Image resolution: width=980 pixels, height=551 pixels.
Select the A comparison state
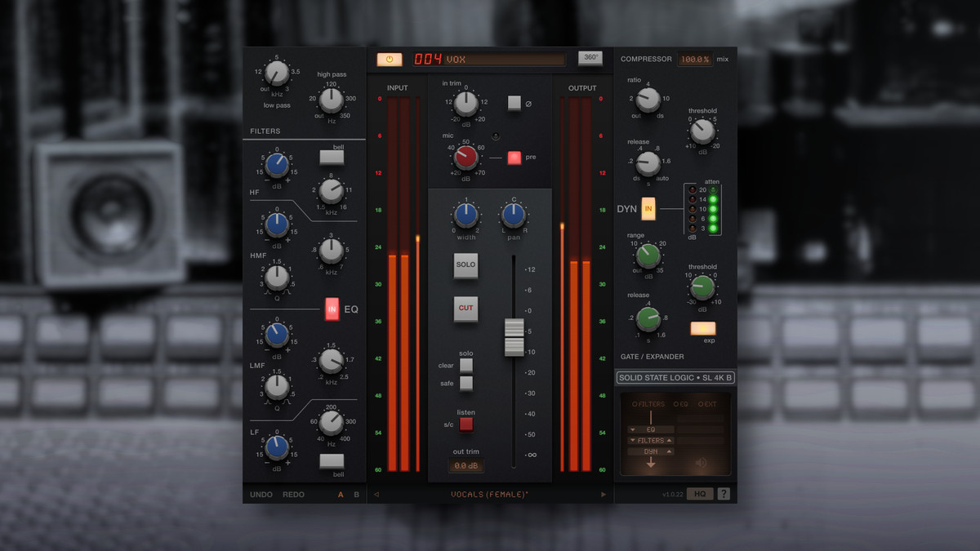341,495
